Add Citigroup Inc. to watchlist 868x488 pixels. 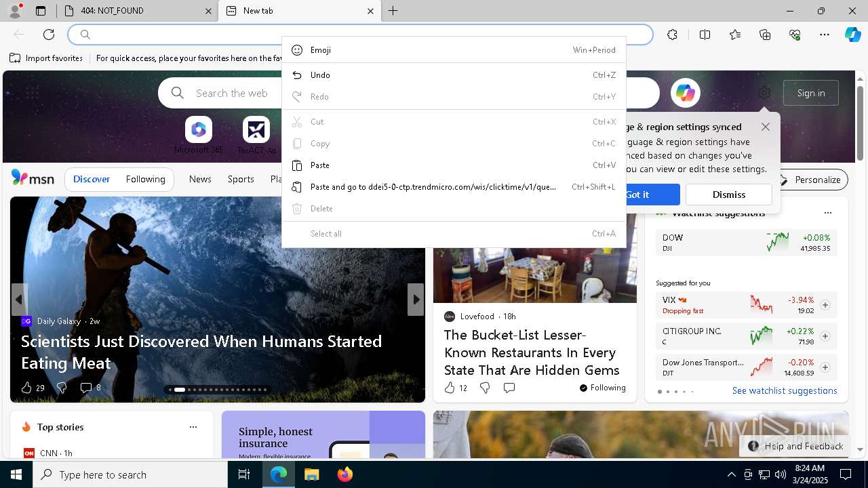pyautogui.click(x=825, y=336)
